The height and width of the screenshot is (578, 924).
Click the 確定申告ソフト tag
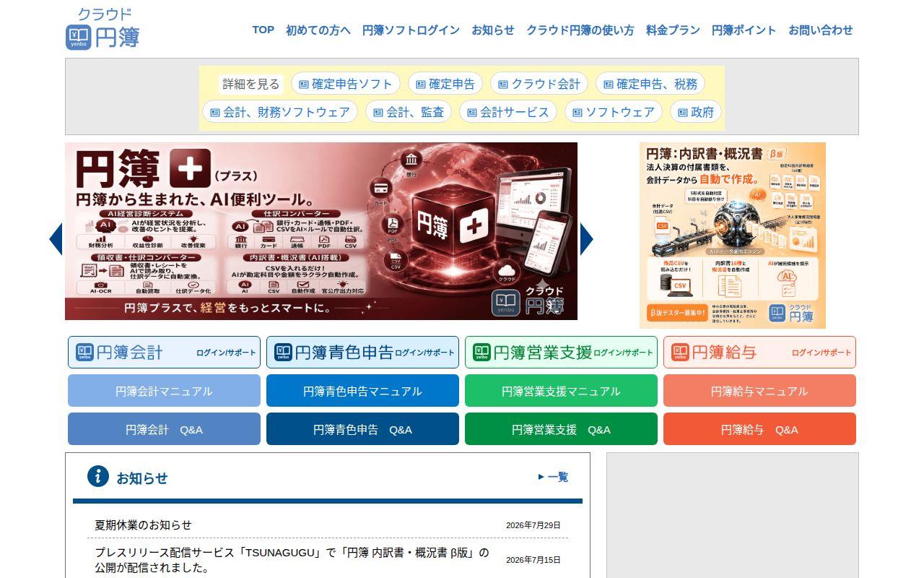pos(345,84)
